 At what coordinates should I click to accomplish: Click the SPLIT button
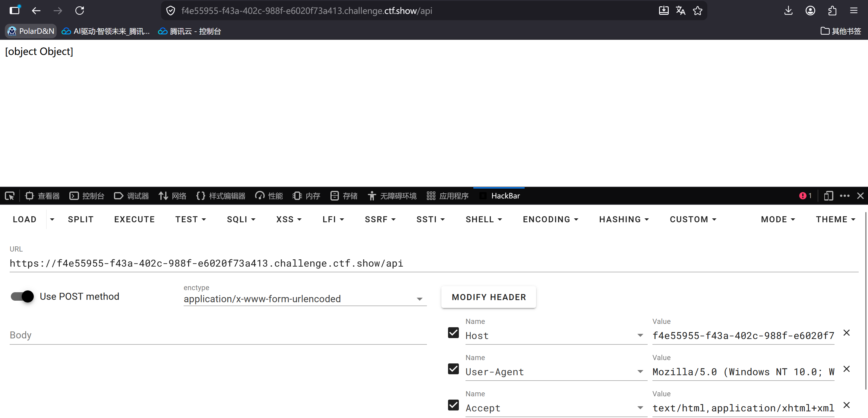(x=80, y=220)
